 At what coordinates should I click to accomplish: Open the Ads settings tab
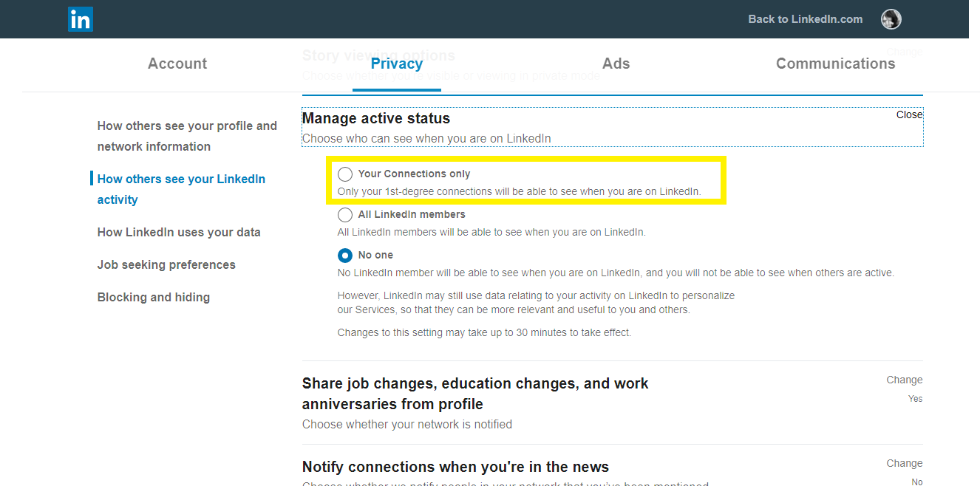pos(616,64)
